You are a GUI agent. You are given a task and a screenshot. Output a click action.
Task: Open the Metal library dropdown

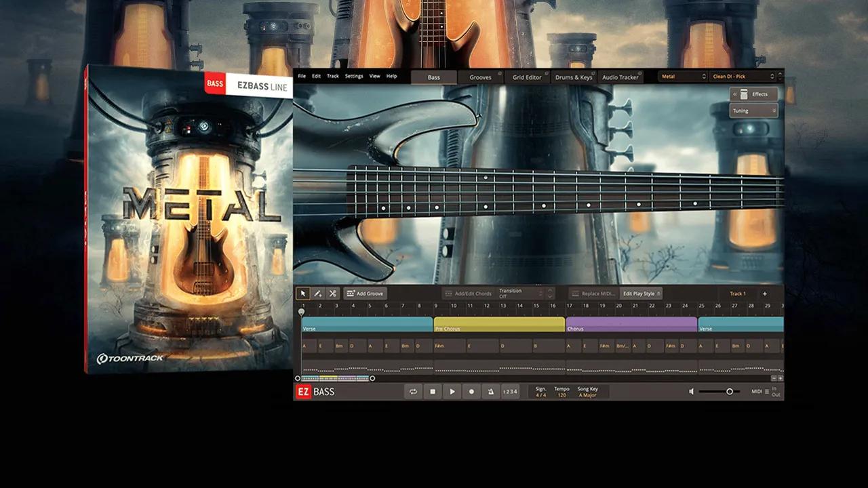tap(684, 77)
